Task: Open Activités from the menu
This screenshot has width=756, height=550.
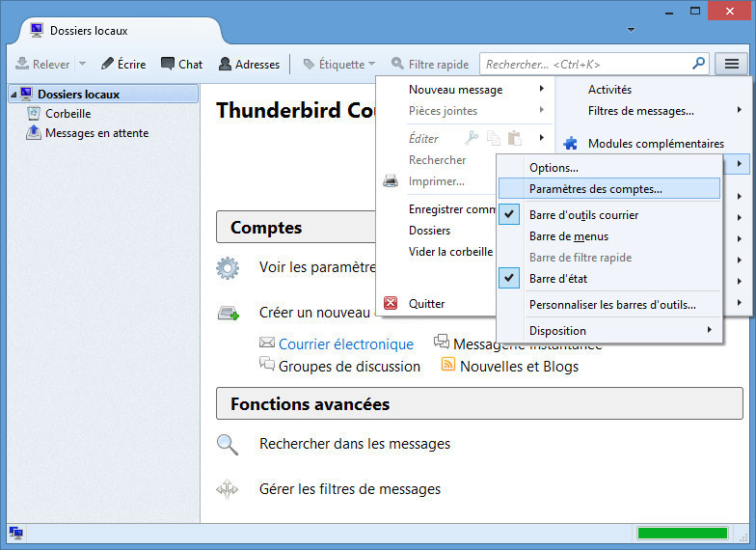Action: 609,90
